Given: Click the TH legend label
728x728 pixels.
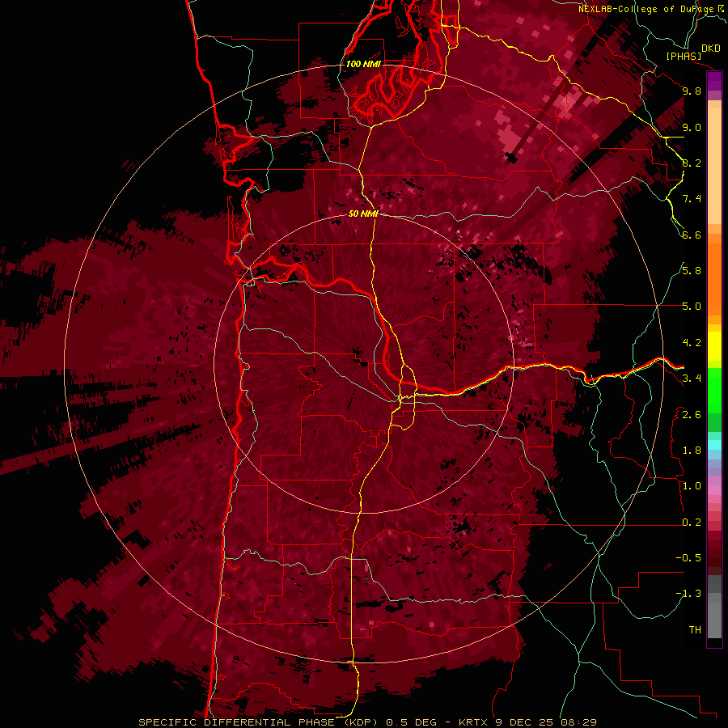Looking at the screenshot, I should click(695, 630).
